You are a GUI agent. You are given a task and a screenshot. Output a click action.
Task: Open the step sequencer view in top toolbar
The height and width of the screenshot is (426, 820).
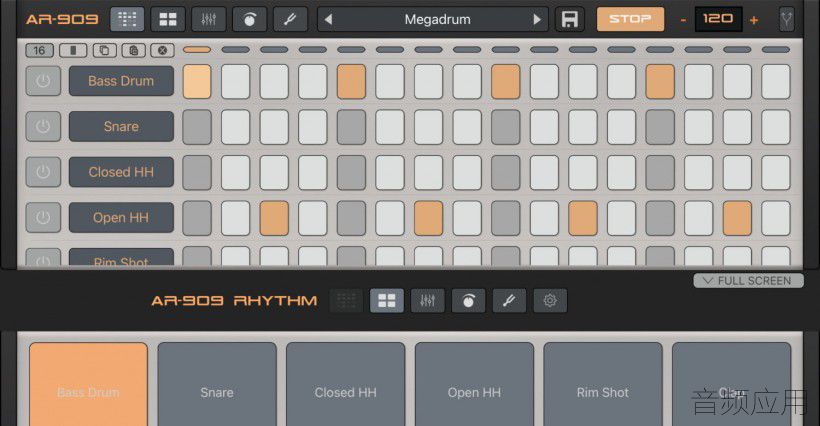[x=127, y=20]
